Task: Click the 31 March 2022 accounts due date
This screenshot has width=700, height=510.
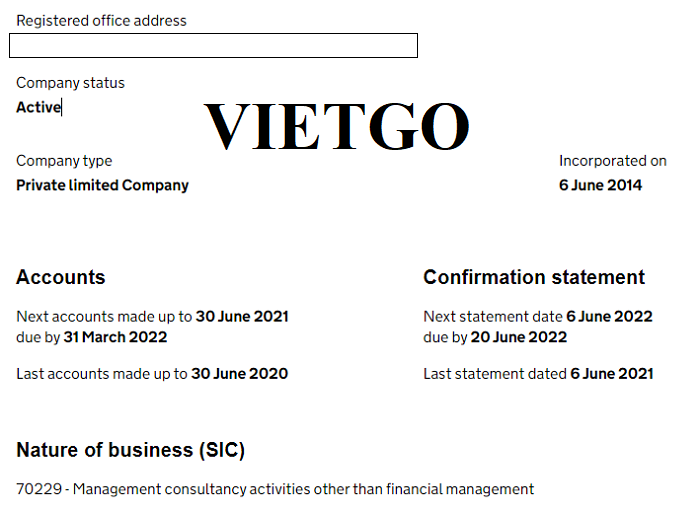Action: [x=115, y=337]
